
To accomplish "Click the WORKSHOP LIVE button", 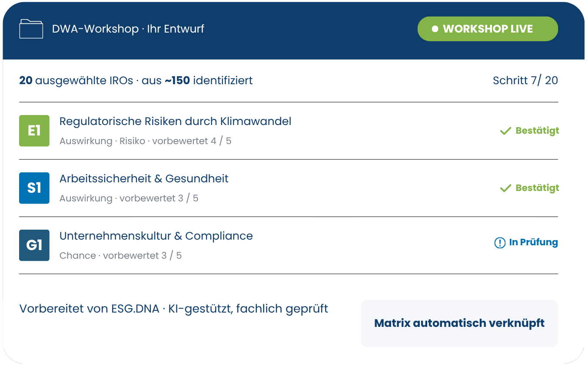I will coord(488,29).
